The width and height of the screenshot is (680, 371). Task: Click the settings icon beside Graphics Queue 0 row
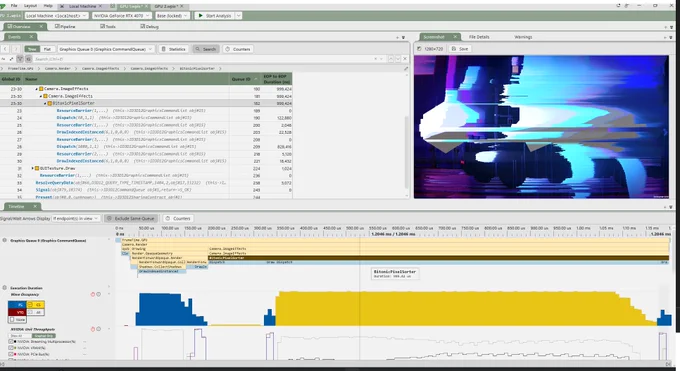pyautogui.click(x=5, y=240)
